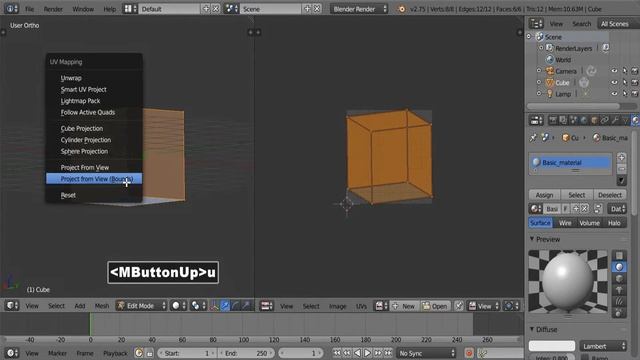
Task: Click the Blender logo icon
Action: pos(402,9)
